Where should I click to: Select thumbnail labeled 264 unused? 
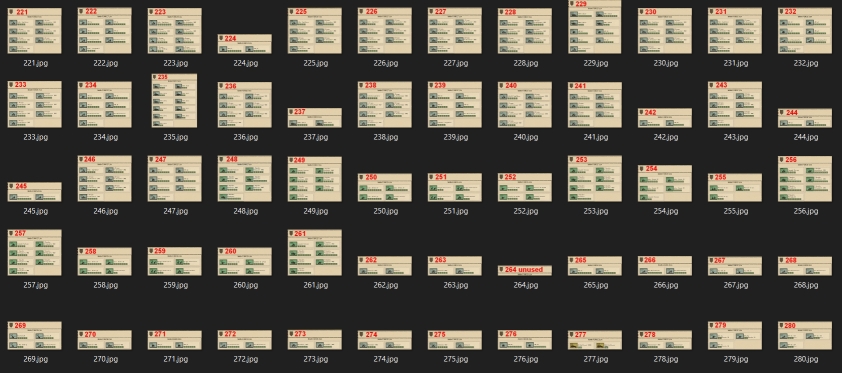tap(525, 270)
